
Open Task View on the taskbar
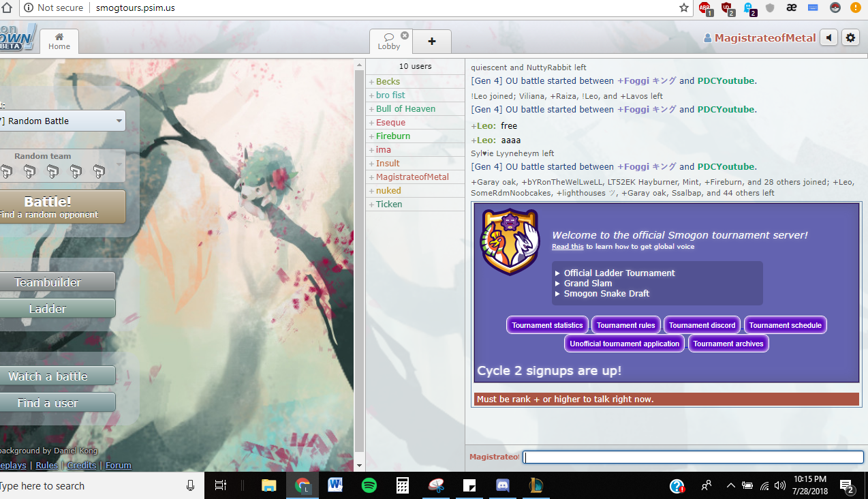(220, 485)
